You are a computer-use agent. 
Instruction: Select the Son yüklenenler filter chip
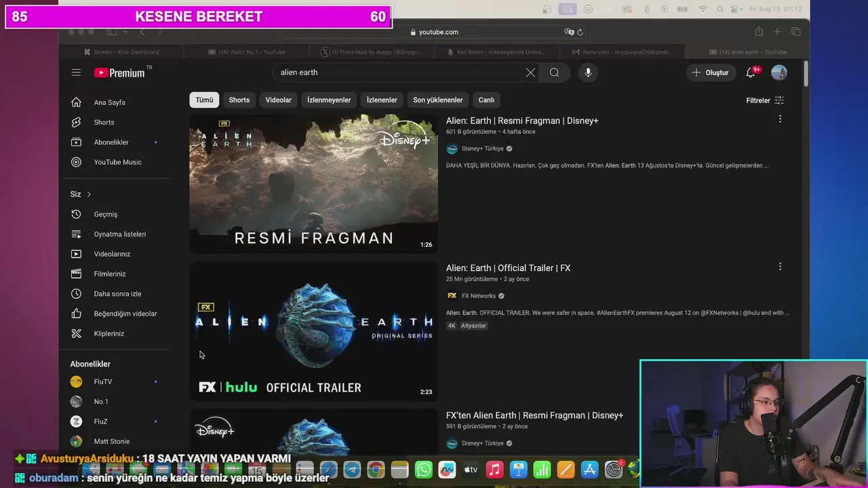(x=438, y=100)
